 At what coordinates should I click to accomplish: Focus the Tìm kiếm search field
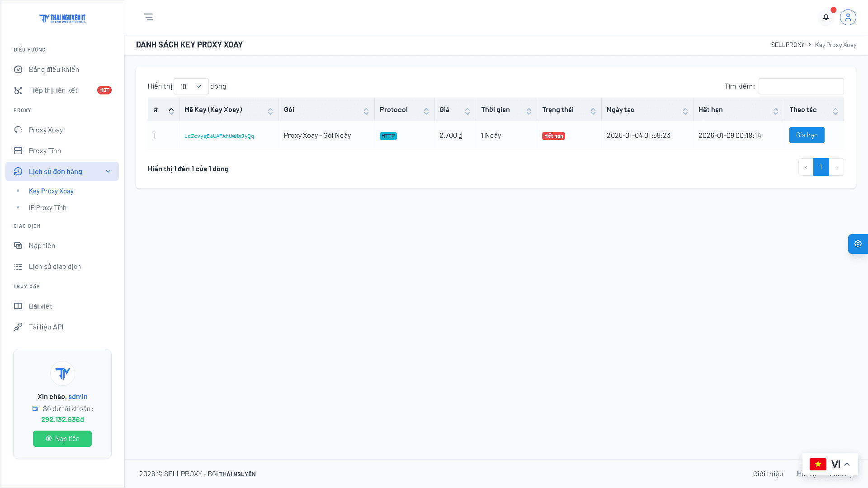801,86
